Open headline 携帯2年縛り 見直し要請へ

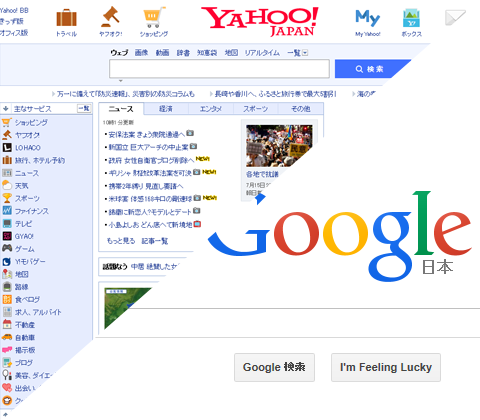146,186
